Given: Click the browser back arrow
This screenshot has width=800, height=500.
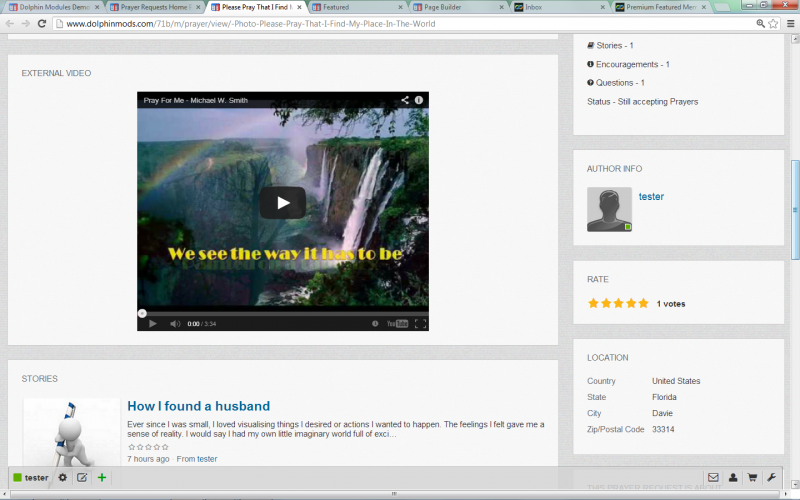Looking at the screenshot, I should point(10,23).
